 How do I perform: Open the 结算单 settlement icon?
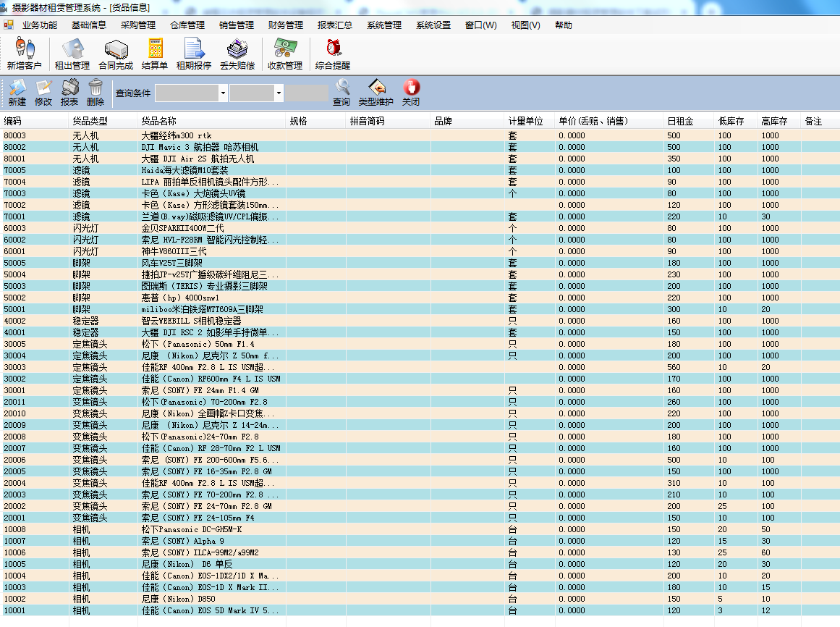(x=156, y=54)
